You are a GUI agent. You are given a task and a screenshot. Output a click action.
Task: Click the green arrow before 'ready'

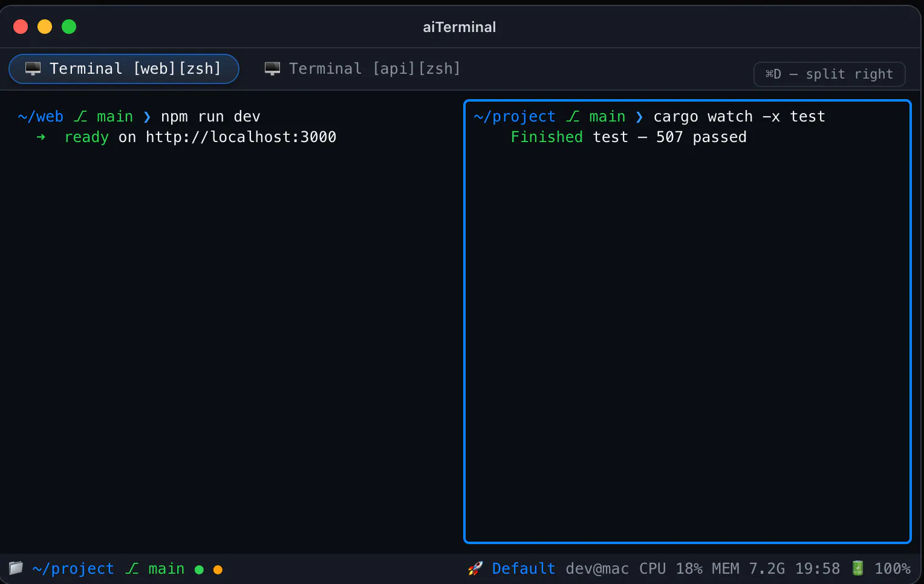click(41, 137)
